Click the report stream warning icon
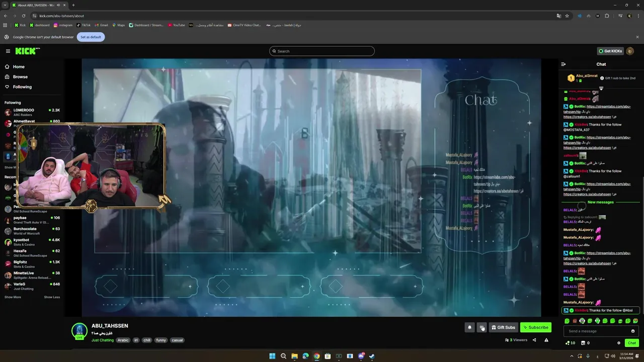 coord(546,340)
